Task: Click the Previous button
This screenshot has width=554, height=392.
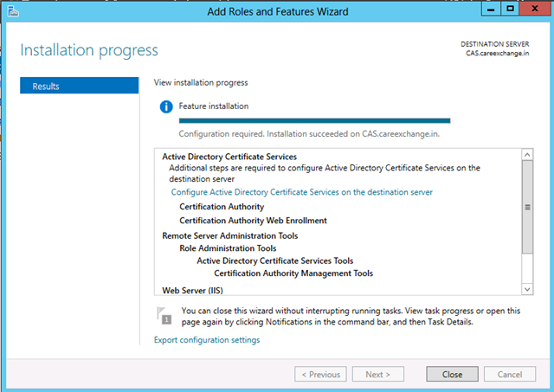Action: [x=320, y=374]
